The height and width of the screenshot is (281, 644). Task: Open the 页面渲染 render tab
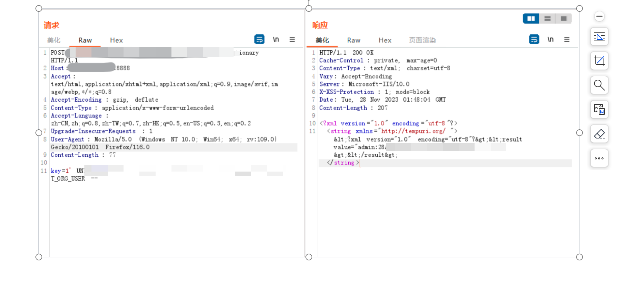click(423, 40)
